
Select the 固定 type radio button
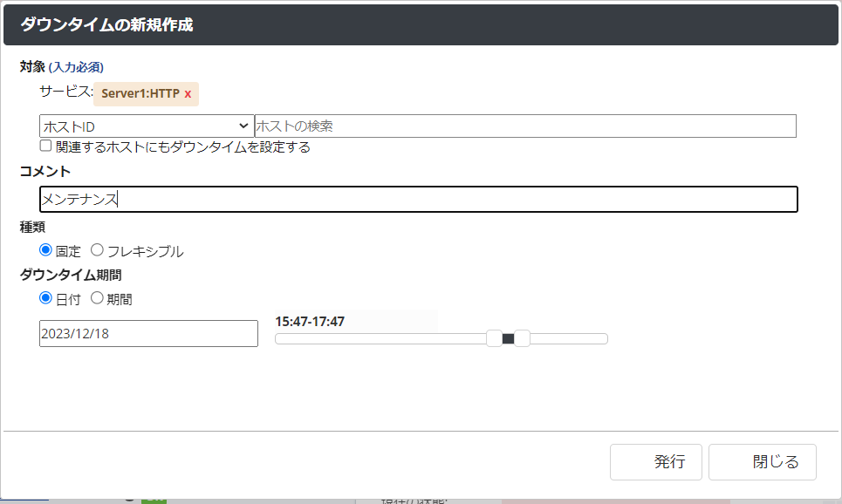46,251
